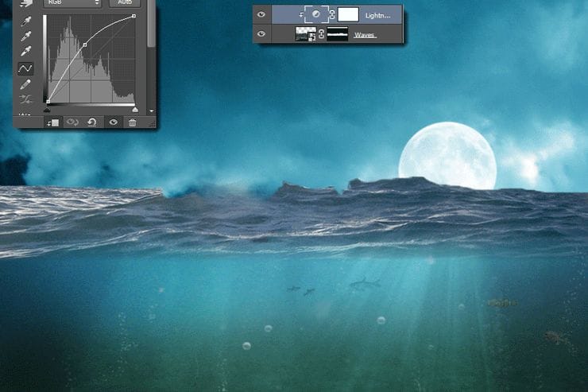Select the black layer mask of the Waves layer
588x392 pixels.
338,33
